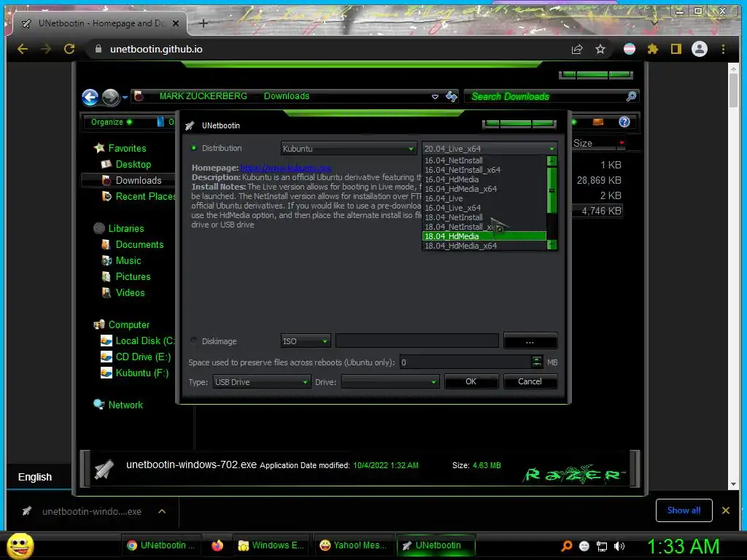Click the volume speaker tray icon
Image resolution: width=747 pixels, height=560 pixels.
click(x=619, y=546)
